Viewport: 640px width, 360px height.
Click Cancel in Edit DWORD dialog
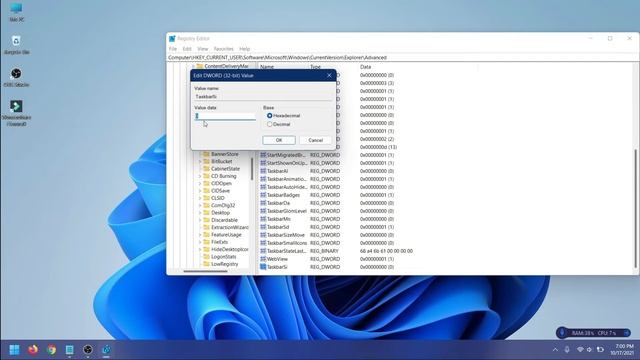pyautogui.click(x=315, y=140)
